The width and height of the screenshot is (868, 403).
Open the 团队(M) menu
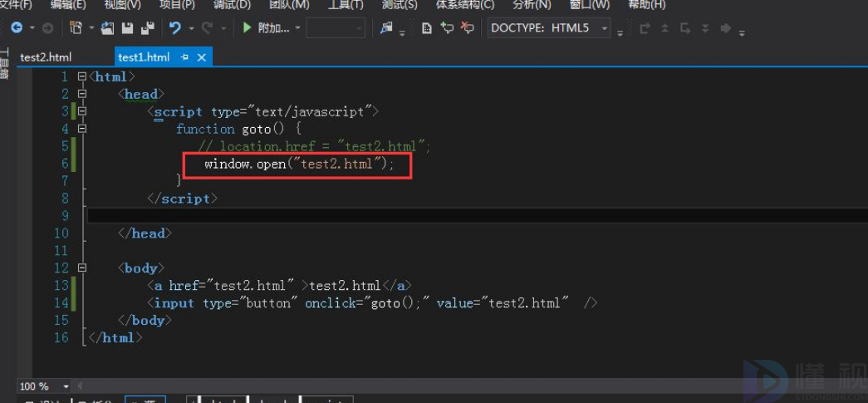[289, 4]
